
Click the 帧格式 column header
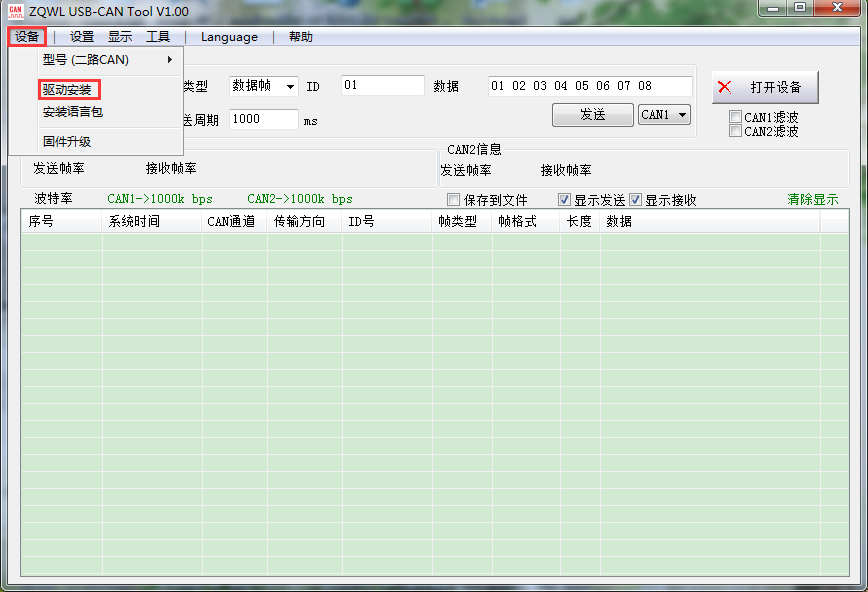[x=526, y=222]
